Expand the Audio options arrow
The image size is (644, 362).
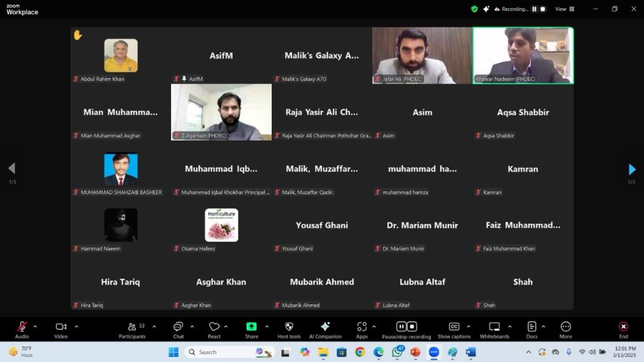pos(35,326)
